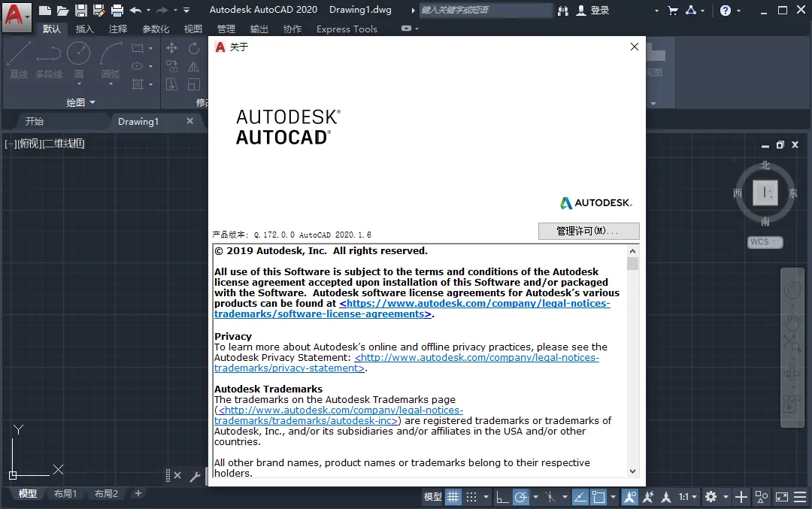The height and width of the screenshot is (509, 812).
Task: Click the Redo arrow icon
Action: click(x=162, y=10)
